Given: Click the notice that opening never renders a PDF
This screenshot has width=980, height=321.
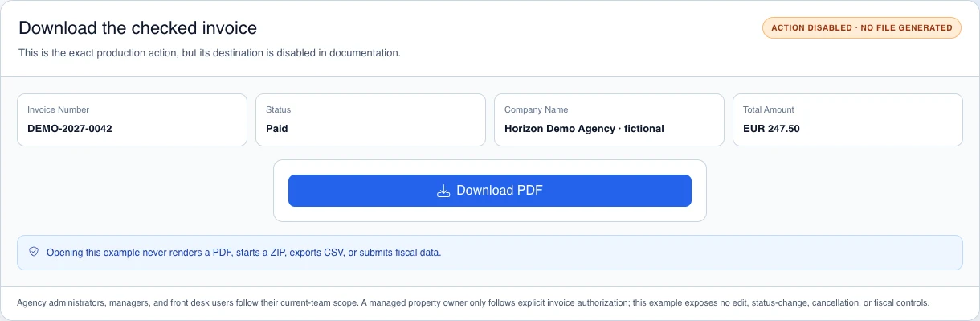Looking at the screenshot, I should coord(243,253).
